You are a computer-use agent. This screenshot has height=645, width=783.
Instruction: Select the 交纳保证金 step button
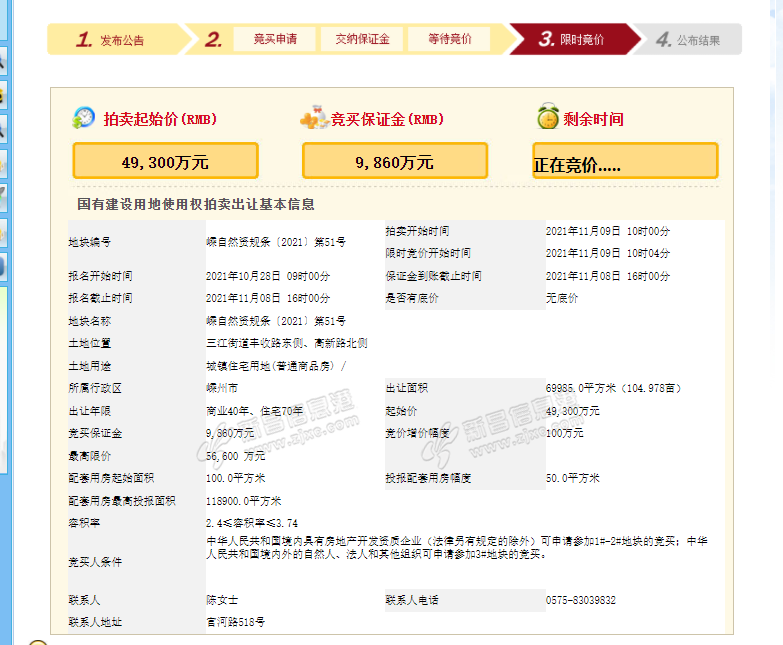[361, 39]
